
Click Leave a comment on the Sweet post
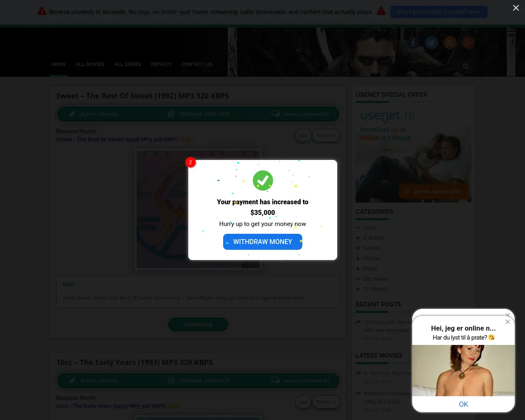tap(306, 114)
